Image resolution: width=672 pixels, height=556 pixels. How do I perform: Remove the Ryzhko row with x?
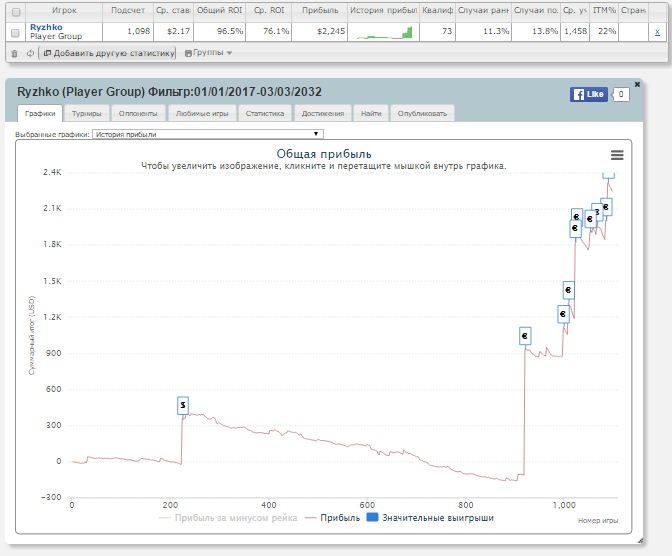point(656,32)
